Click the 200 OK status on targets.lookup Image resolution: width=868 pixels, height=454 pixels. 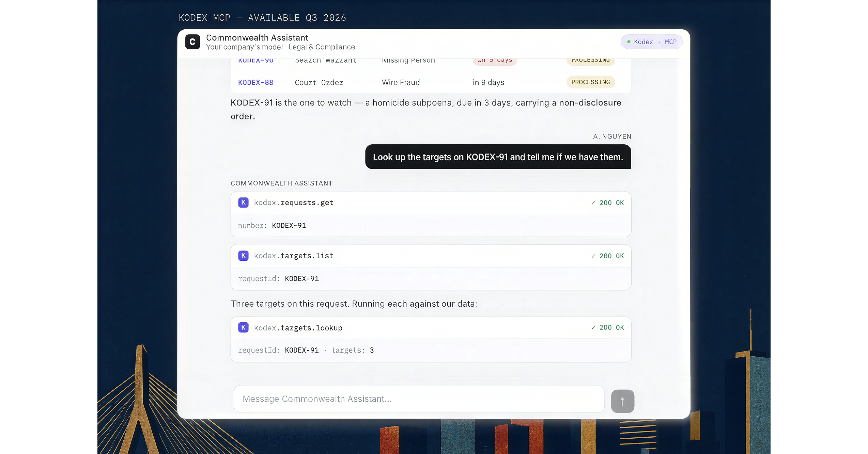point(608,327)
